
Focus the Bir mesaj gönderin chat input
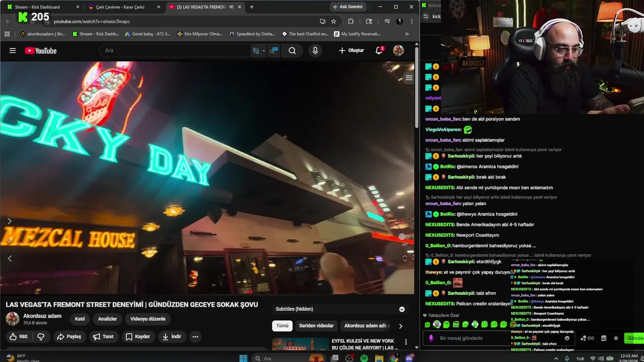coord(498,338)
